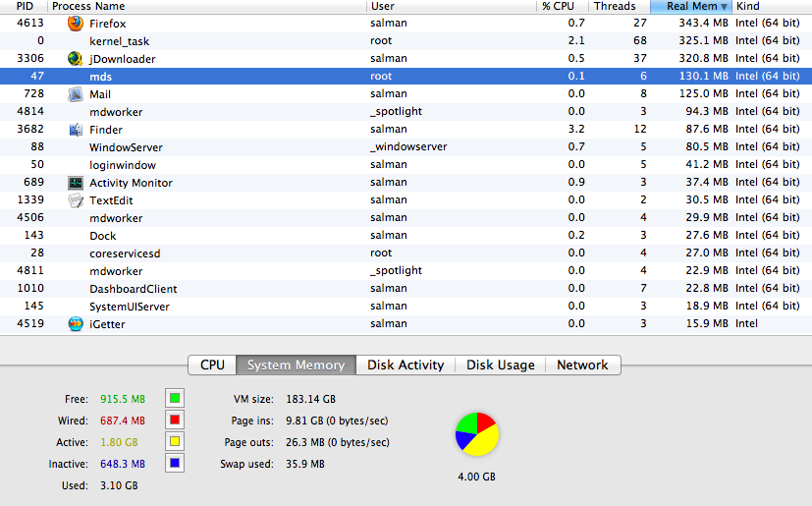Click the yellow Active memory color swatch

click(175, 442)
